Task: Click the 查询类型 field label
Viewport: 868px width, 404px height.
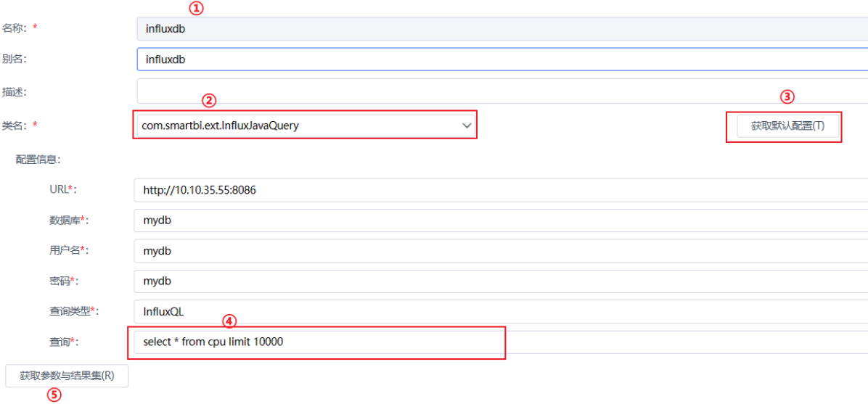Action: (x=73, y=312)
